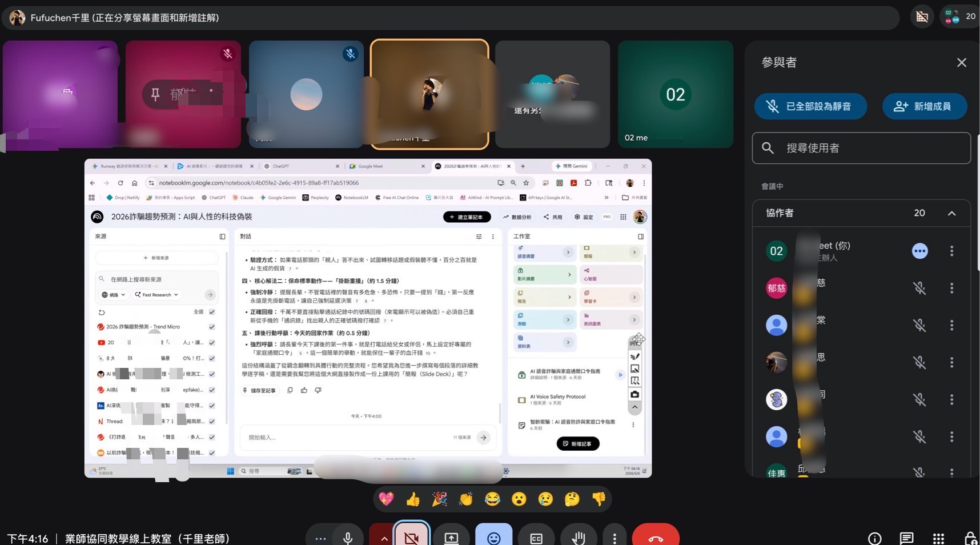980x545 pixels.
Task: Open the activities grid icon
Action: point(938,538)
